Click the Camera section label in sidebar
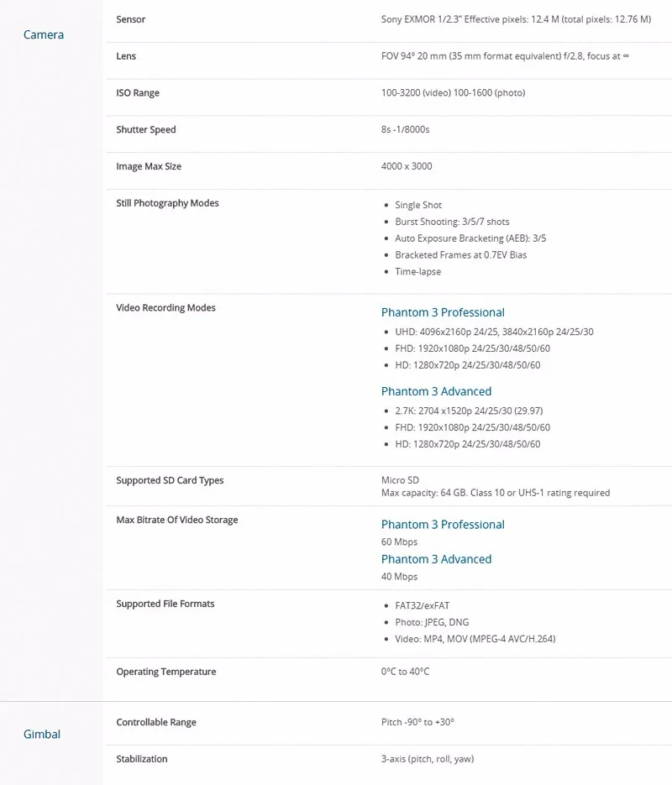This screenshot has width=672, height=785. point(44,34)
